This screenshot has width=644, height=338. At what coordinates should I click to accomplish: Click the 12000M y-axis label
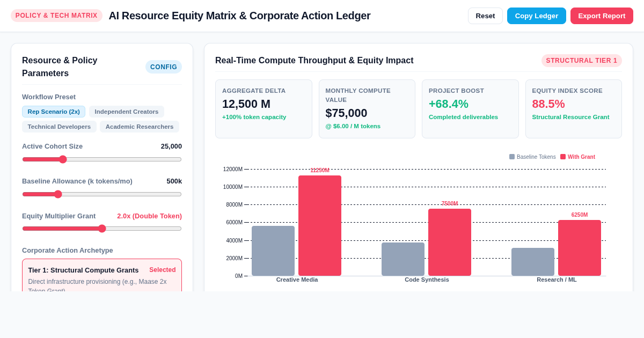pos(233,169)
